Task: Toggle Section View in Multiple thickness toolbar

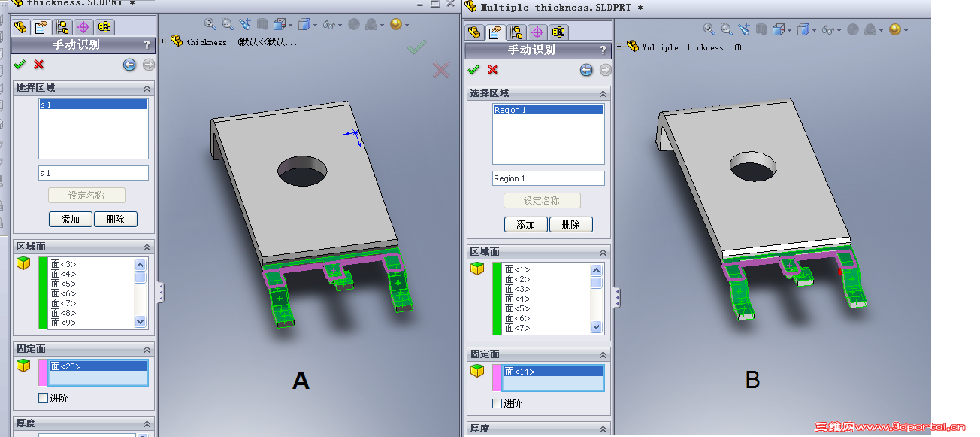Action: click(761, 29)
